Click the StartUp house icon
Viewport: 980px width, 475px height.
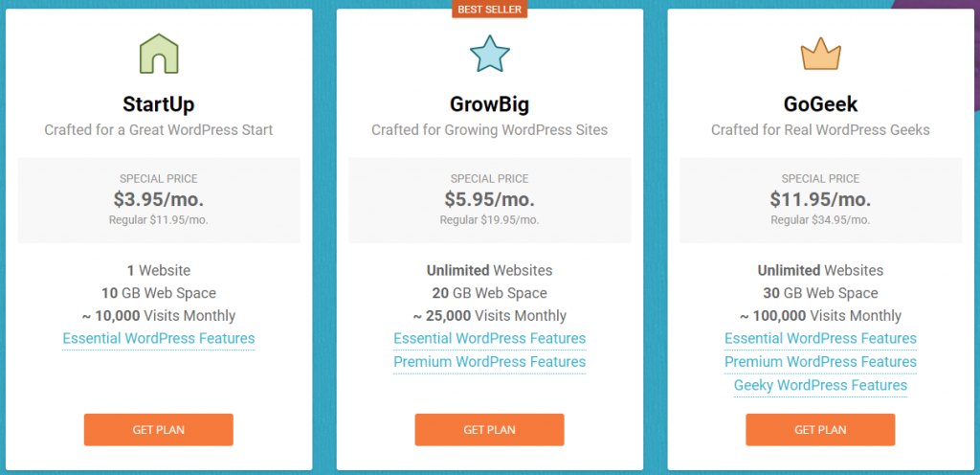(x=159, y=55)
